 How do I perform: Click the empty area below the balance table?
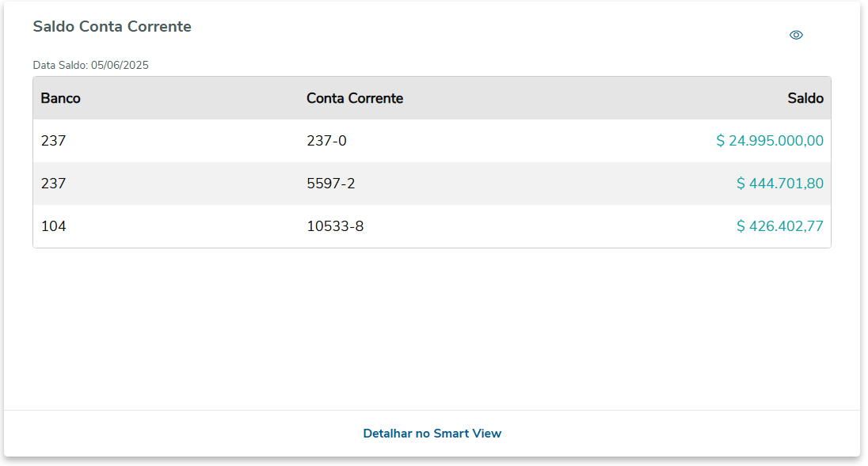432,328
